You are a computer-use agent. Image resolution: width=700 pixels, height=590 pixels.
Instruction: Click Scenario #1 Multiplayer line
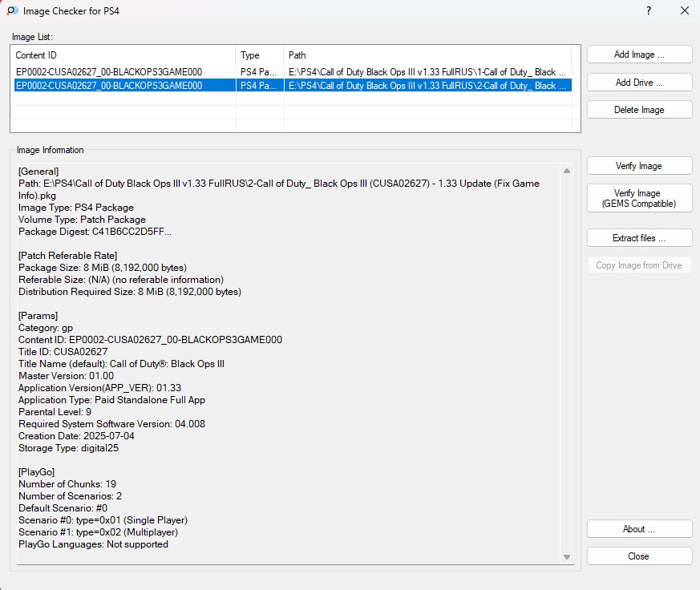[98, 532]
